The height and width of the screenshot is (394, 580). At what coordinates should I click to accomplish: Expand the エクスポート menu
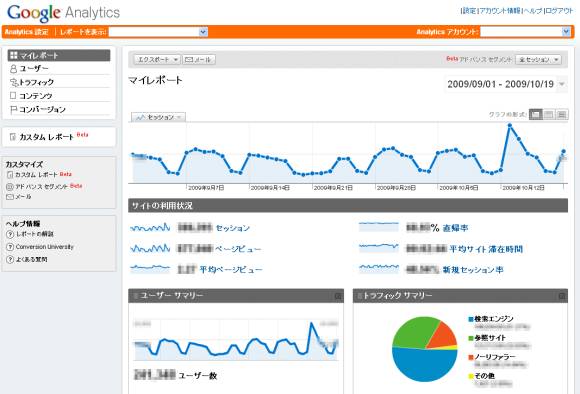tap(157, 60)
